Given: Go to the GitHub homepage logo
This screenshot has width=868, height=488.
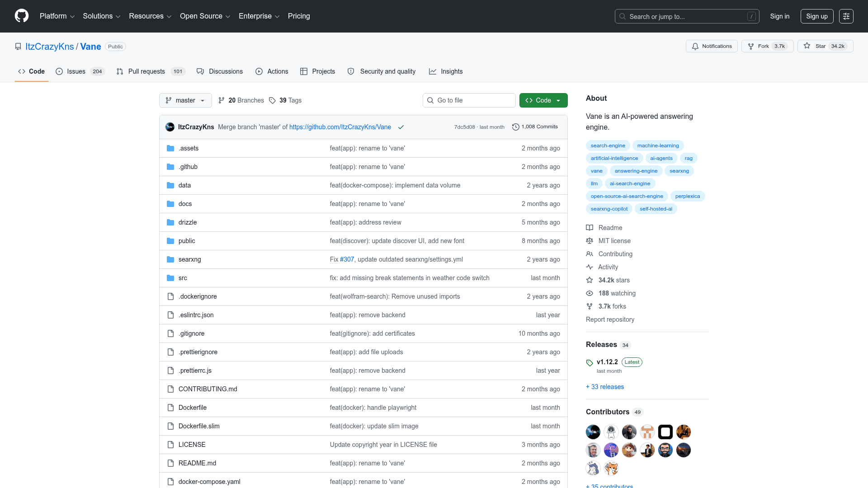Looking at the screenshot, I should [x=22, y=16].
